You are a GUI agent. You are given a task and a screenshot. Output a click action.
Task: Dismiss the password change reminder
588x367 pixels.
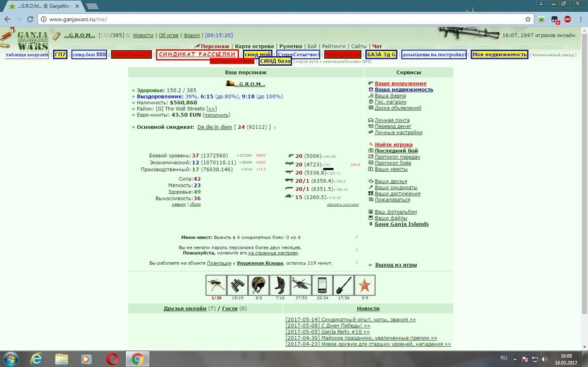pyautogui.click(x=357, y=250)
